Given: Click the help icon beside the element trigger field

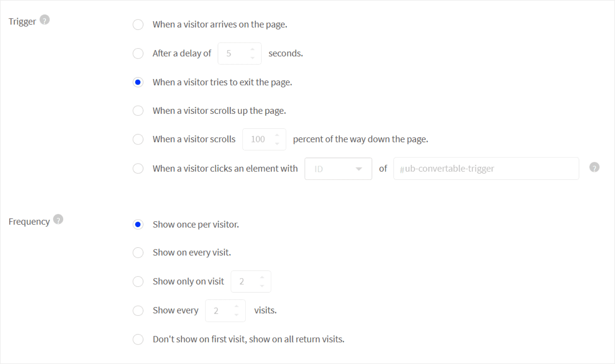Looking at the screenshot, I should [x=594, y=167].
